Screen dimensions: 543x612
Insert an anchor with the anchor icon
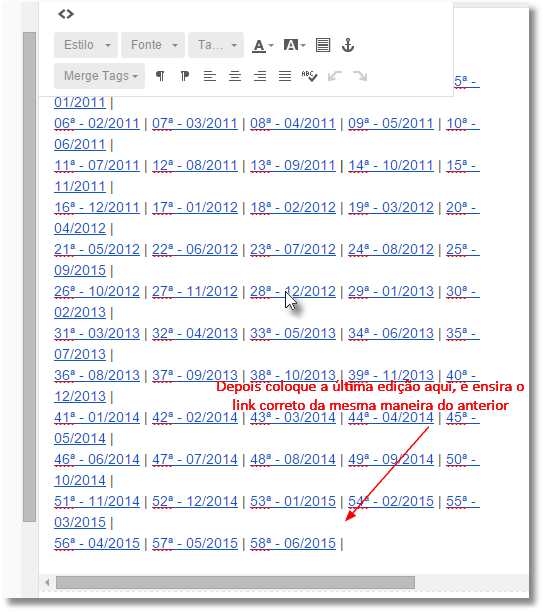click(348, 45)
